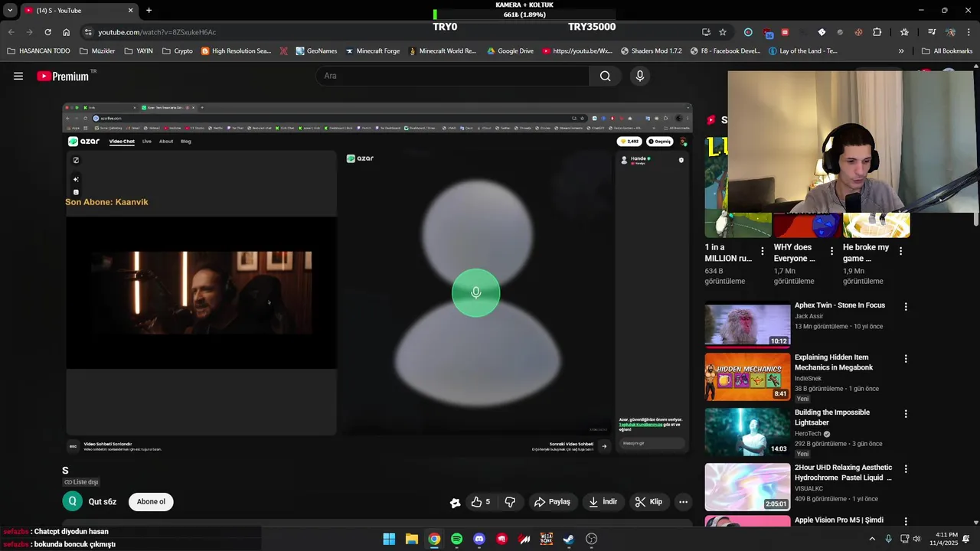Image resolution: width=980 pixels, height=551 pixels.
Task: Go to Chrome home page icon
Action: 67,32
